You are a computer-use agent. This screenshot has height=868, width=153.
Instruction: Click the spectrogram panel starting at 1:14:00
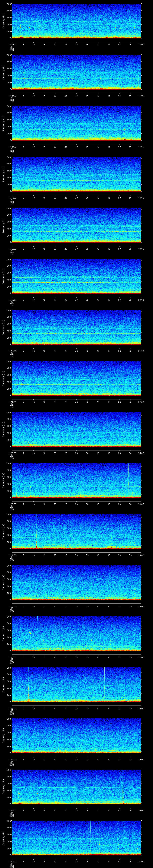(x=77, y=21)
